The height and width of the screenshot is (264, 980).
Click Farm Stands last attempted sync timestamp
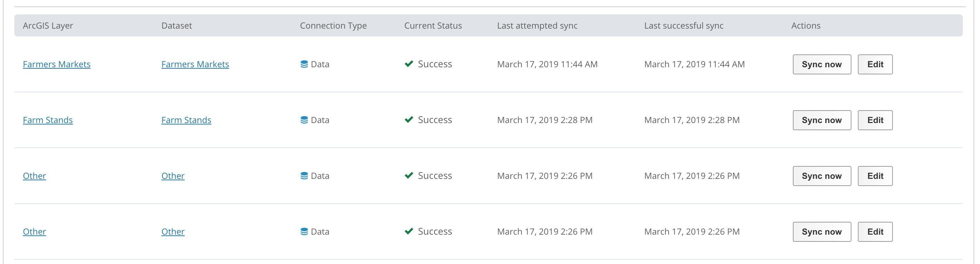[x=545, y=120]
